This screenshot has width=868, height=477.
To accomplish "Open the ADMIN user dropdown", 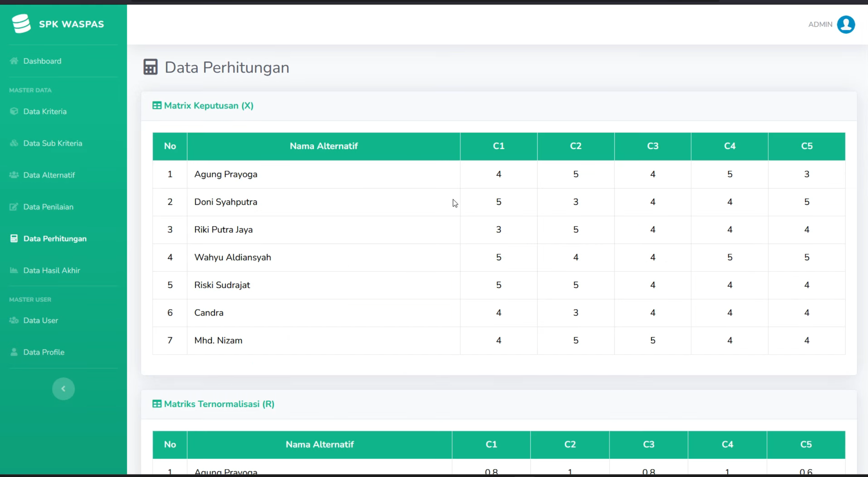I will (x=831, y=24).
